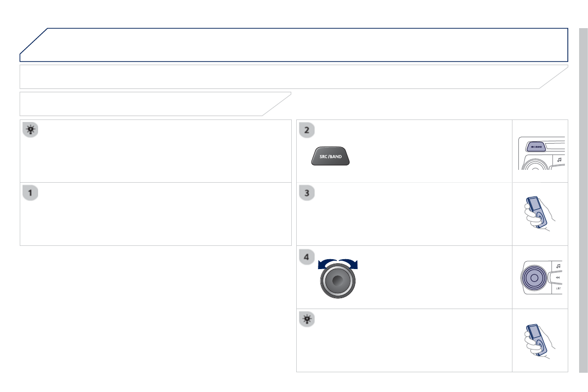Click the center of the grey rotary knob
588x392 pixels.
[x=338, y=280]
